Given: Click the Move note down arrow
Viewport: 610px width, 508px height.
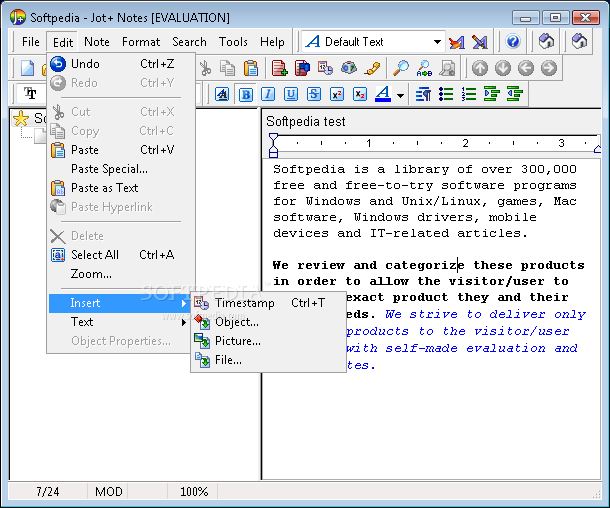Looking at the screenshot, I should click(503, 68).
